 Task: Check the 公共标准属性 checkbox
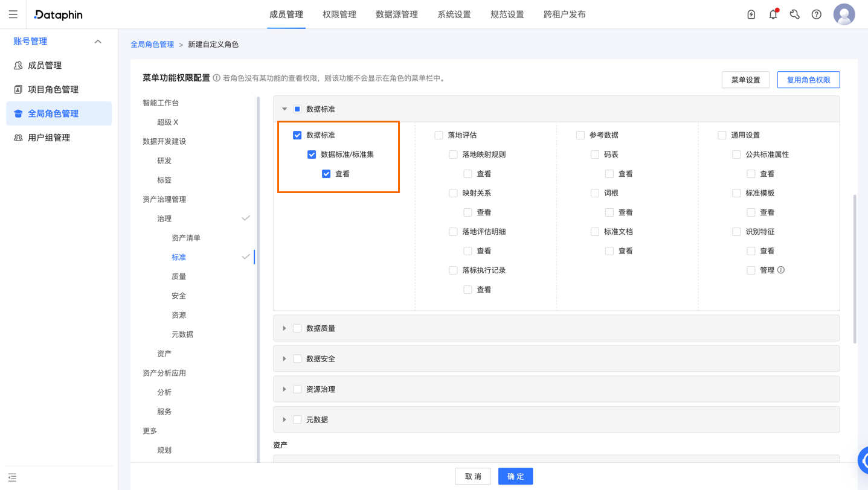(736, 154)
